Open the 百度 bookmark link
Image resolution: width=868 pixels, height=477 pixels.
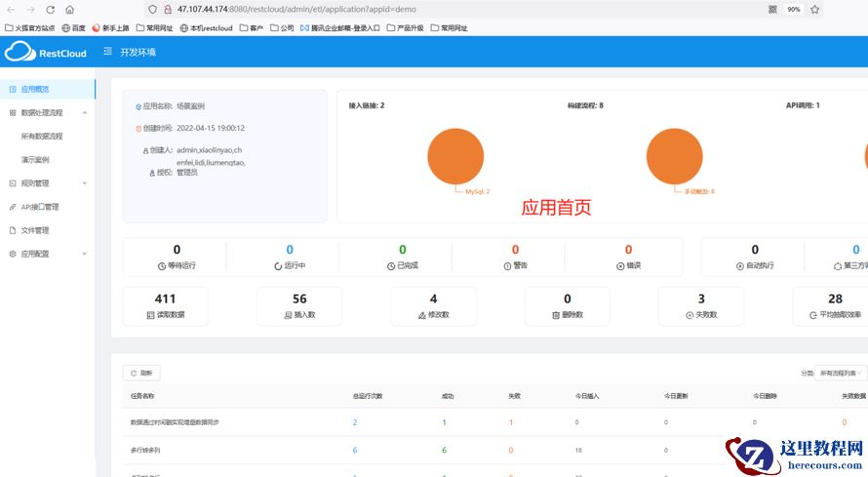(x=73, y=28)
